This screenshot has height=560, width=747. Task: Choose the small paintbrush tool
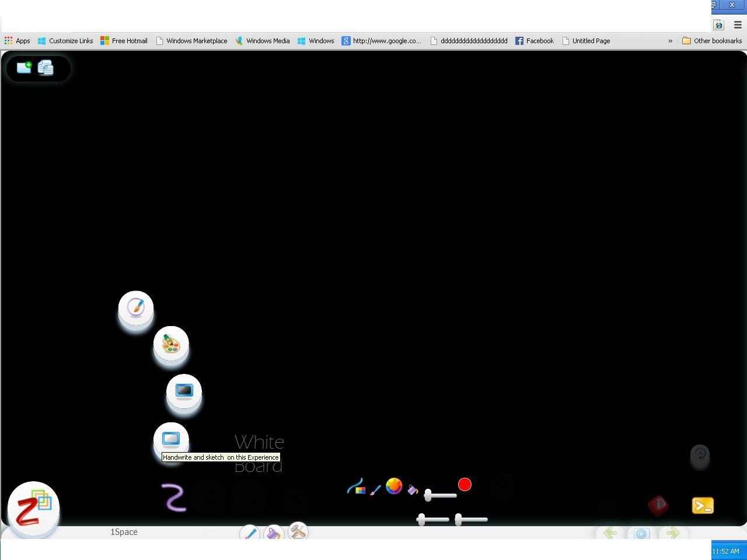tap(375, 490)
